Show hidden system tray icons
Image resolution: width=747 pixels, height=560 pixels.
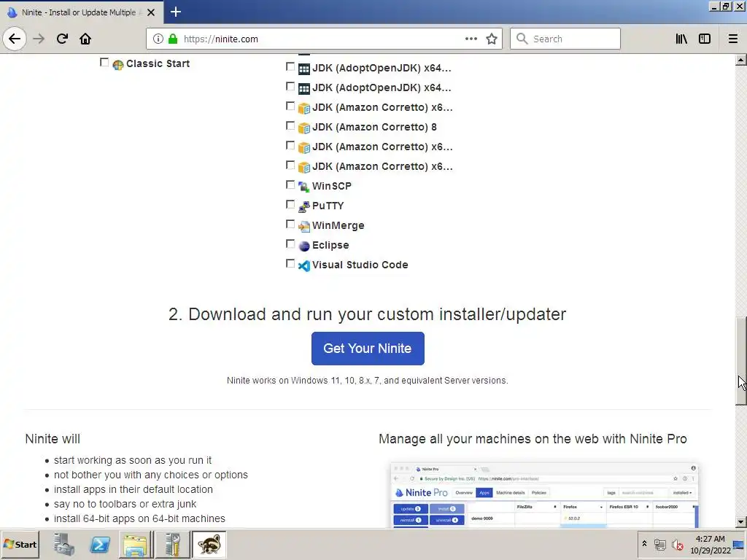tap(645, 544)
